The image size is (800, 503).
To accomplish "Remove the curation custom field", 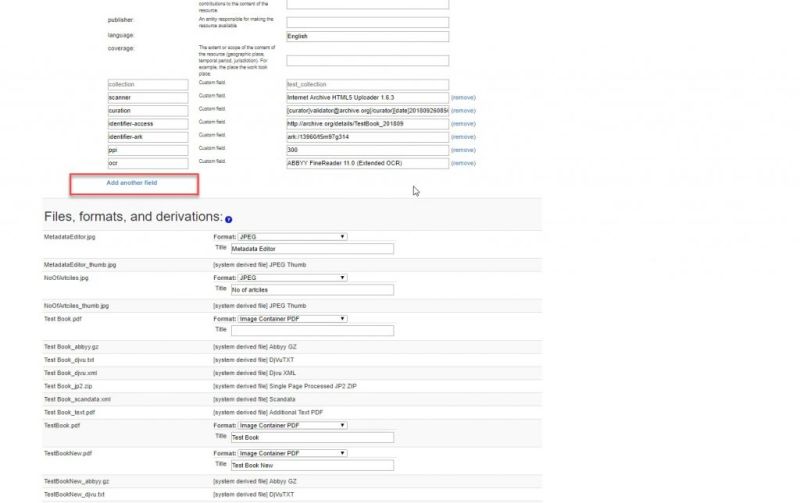I will tap(463, 111).
